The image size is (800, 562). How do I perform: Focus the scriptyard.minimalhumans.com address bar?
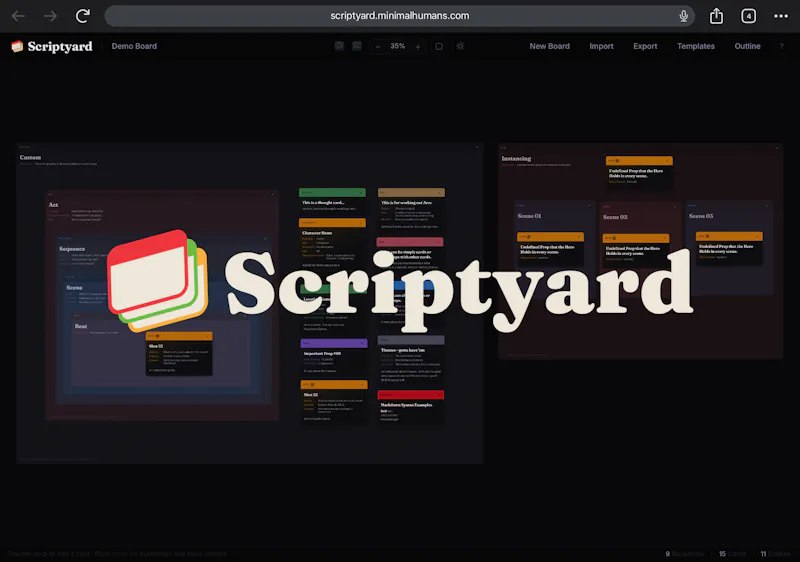click(399, 16)
